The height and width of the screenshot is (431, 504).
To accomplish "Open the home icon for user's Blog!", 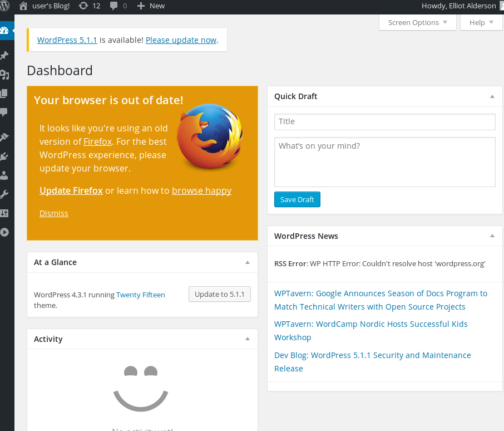I will (x=23, y=6).
